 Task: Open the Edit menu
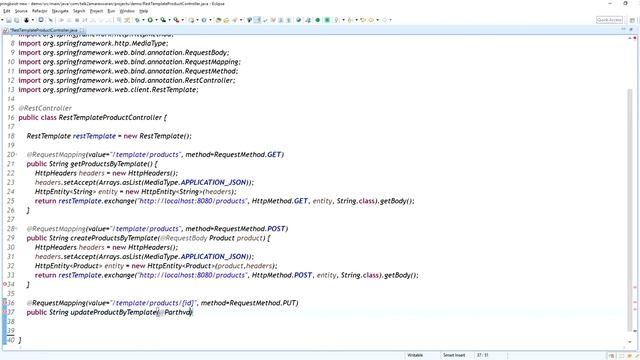pos(6,11)
